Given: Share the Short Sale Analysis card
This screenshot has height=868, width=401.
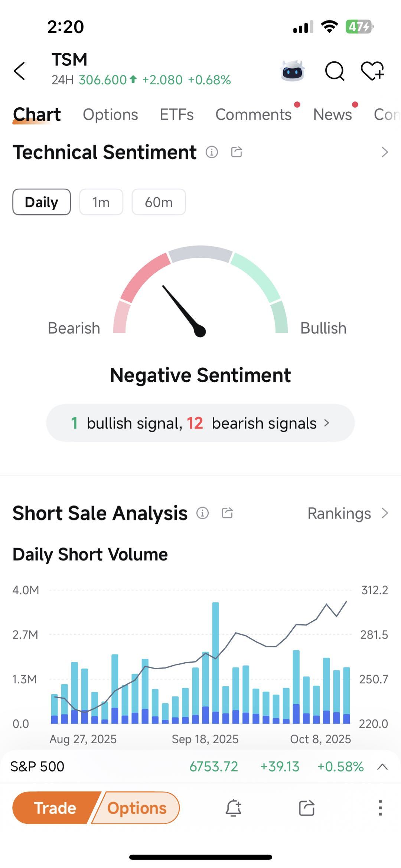Looking at the screenshot, I should pos(227,513).
